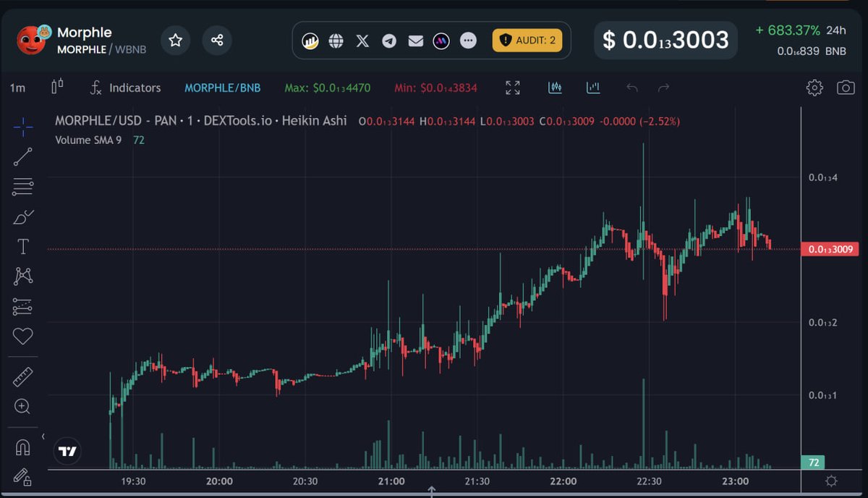Toggle magnet snap mode
This screenshot has width=868, height=498.
point(23,447)
